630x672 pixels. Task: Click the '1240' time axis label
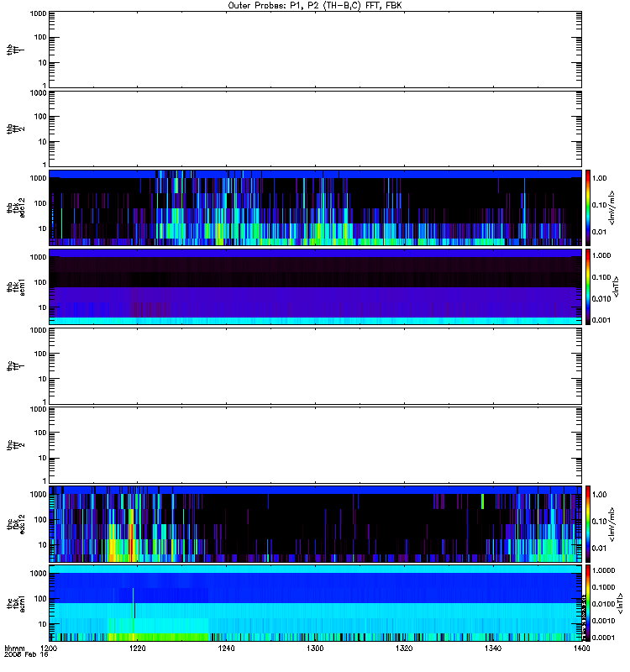coord(226,648)
